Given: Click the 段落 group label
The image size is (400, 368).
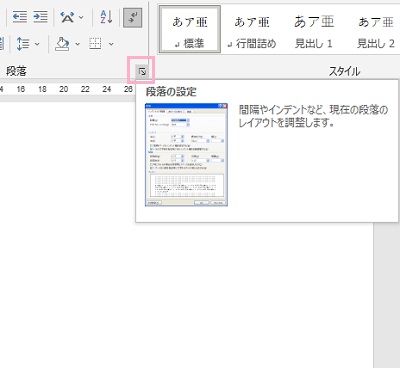Looking at the screenshot, I should point(16,71).
